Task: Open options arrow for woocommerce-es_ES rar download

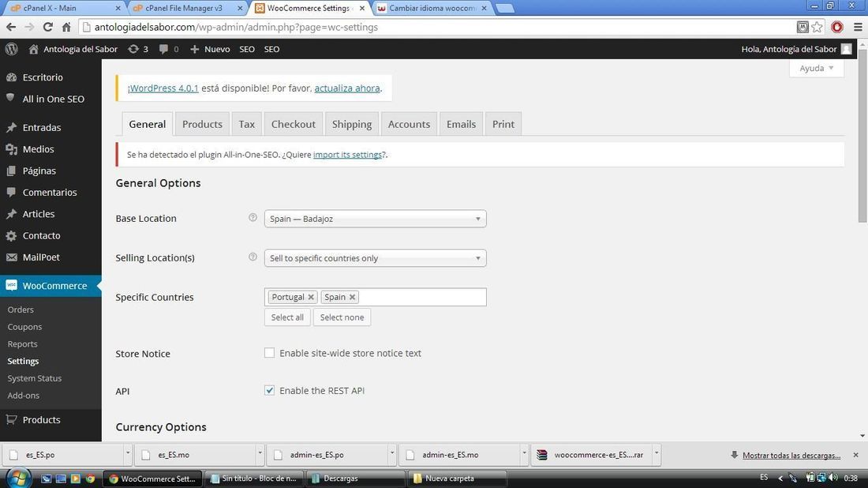Action: point(656,454)
